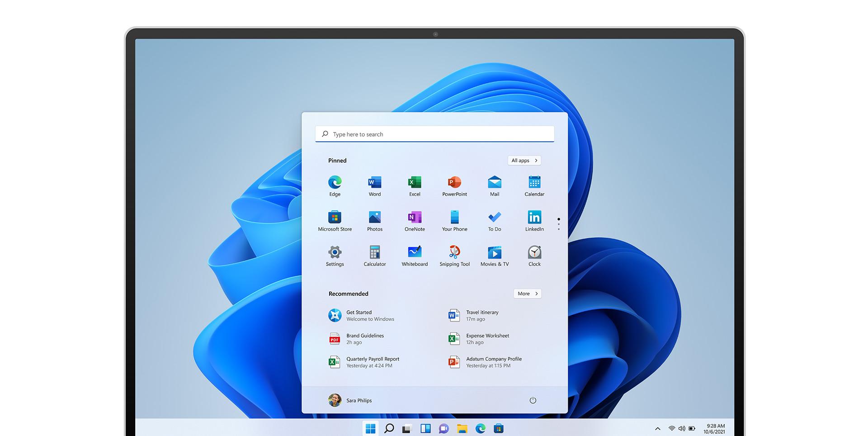
Task: Open Teams Chat on taskbar
Action: (444, 428)
